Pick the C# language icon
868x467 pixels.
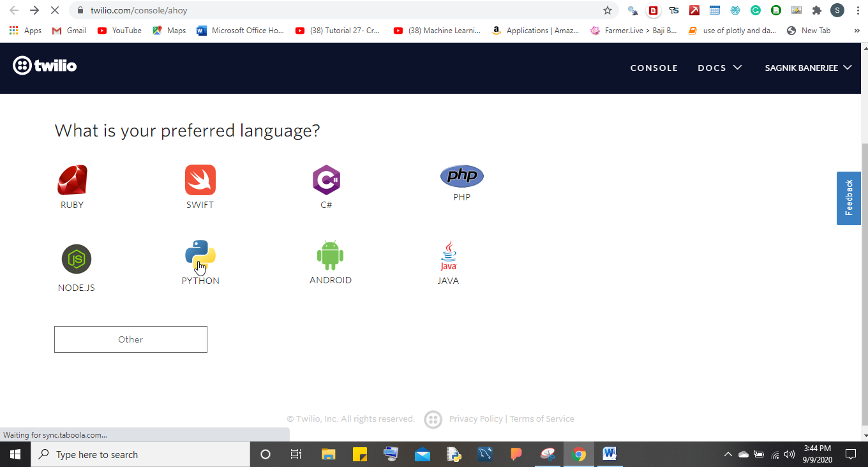point(326,180)
